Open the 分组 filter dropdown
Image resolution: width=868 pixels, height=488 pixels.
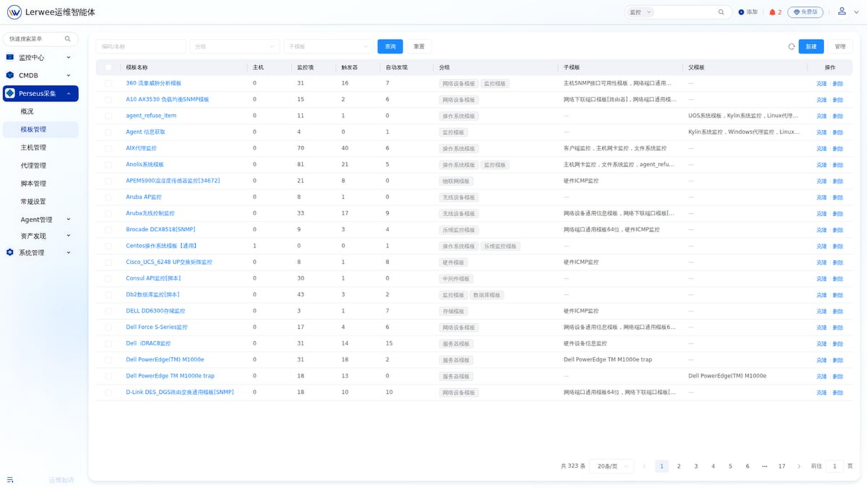coord(235,47)
